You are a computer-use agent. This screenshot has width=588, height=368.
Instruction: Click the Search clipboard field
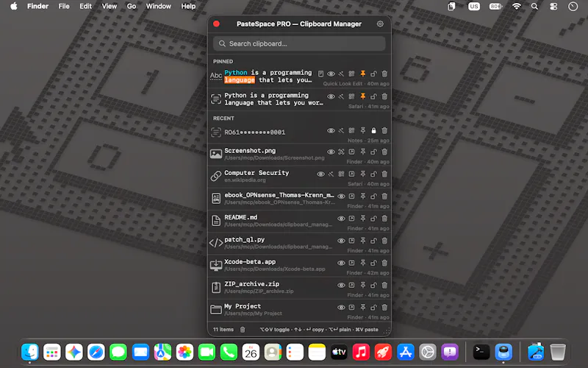click(x=299, y=43)
